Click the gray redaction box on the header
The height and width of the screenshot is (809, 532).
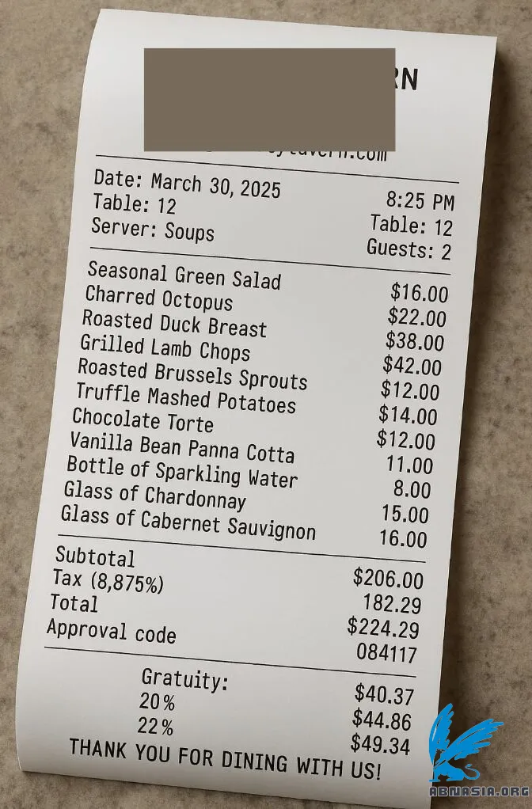[x=269, y=100]
